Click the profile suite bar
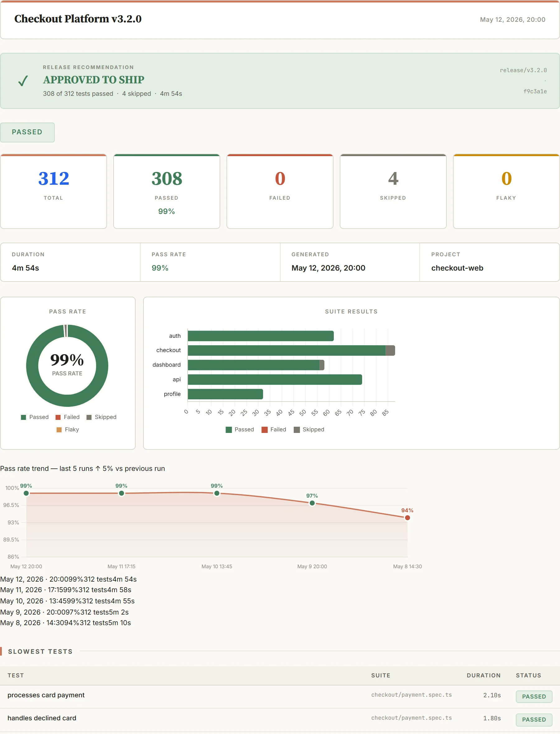 click(225, 394)
